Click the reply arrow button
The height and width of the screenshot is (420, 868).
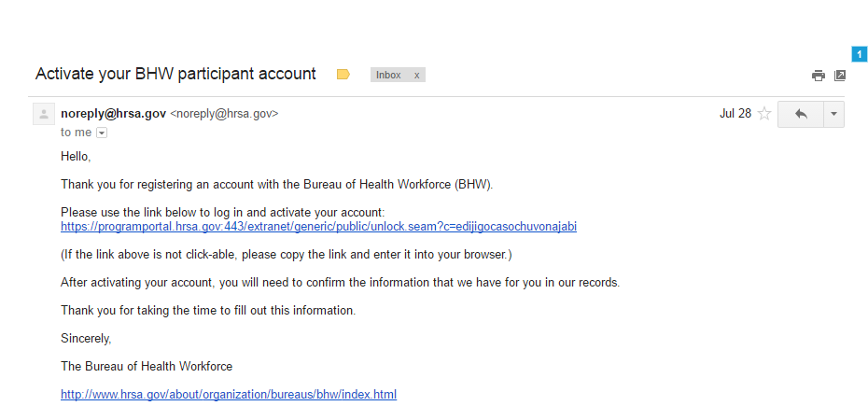coord(800,114)
